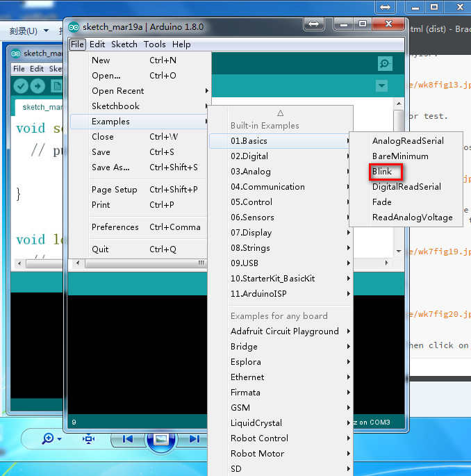Screen dimensions: 471x476
Task: Select New from the File menu
Action: [x=140, y=60]
